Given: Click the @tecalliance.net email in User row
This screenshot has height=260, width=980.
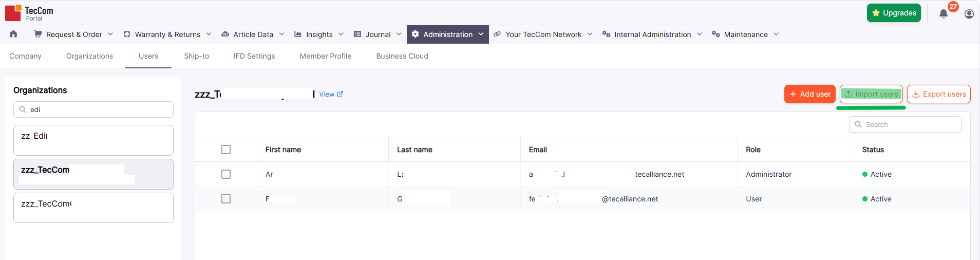Looking at the screenshot, I should tap(593, 199).
